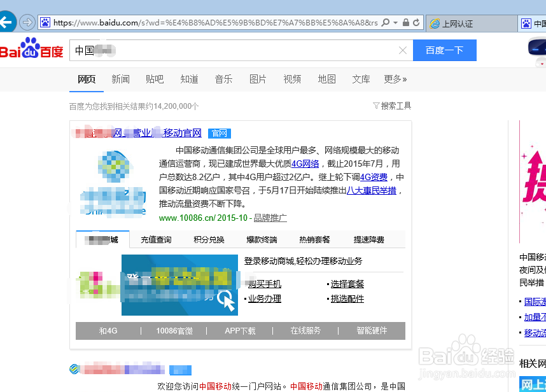546x392 pixels.
Task: Expand the 更多» categories menu
Action: click(x=395, y=80)
